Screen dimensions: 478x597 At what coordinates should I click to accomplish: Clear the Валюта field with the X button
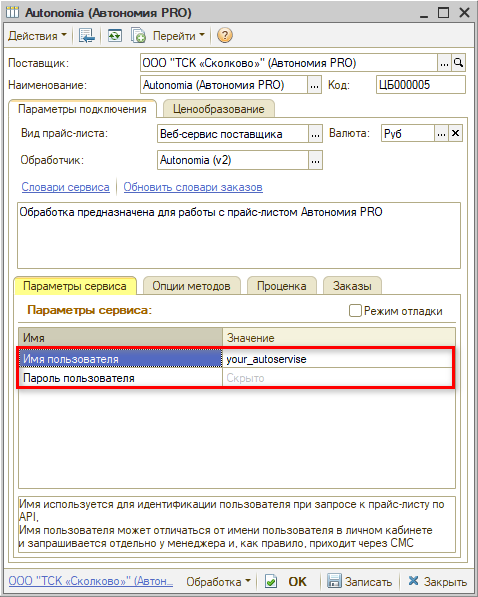(x=455, y=134)
